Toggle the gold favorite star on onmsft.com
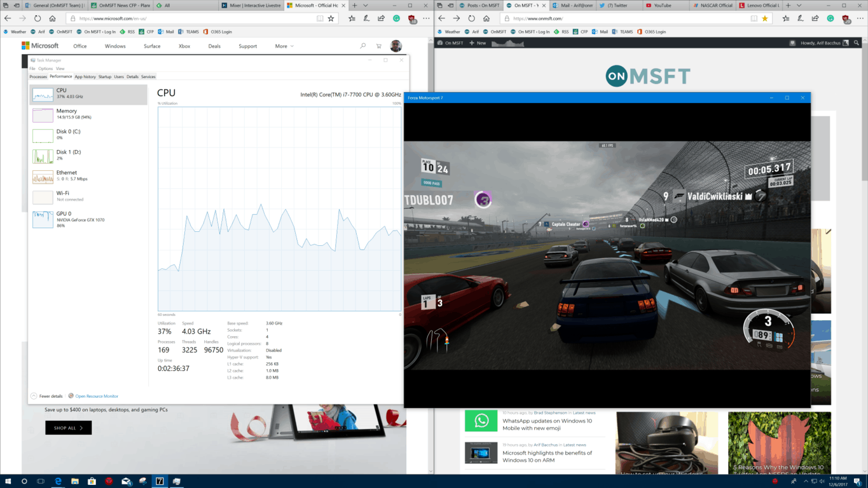This screenshot has height=488, width=868. [x=764, y=18]
